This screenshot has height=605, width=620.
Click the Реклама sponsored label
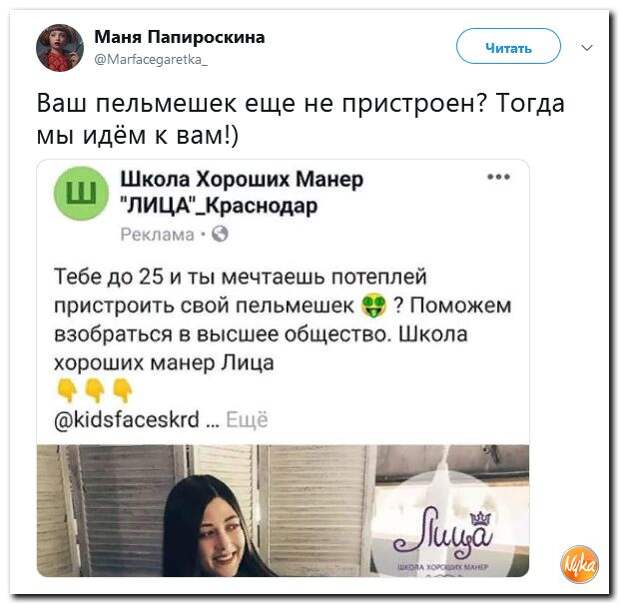click(157, 234)
